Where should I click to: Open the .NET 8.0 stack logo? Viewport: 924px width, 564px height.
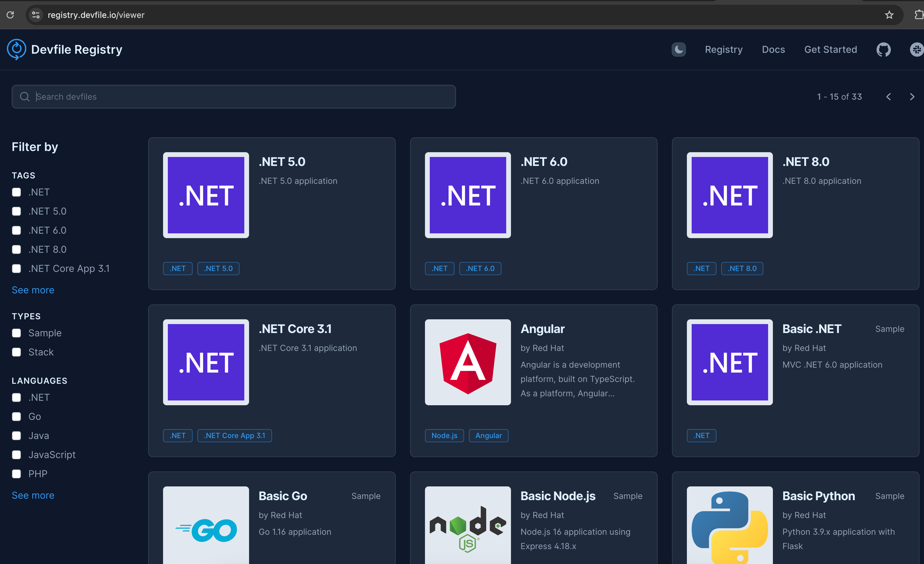[x=729, y=195]
